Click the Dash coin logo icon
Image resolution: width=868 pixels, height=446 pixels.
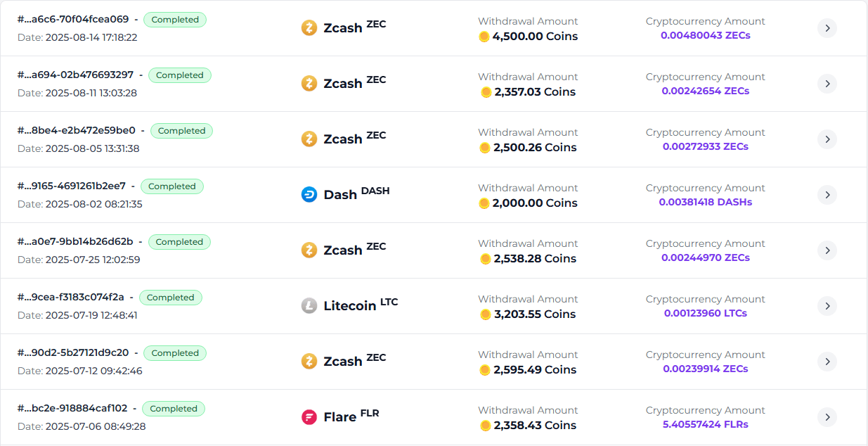point(309,195)
